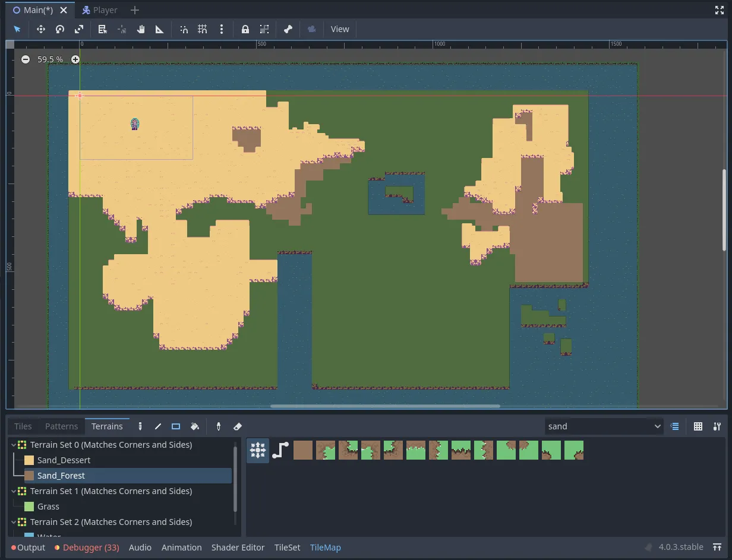
Task: Pick the solid brown sand terrain tile
Action: pyautogui.click(x=303, y=450)
